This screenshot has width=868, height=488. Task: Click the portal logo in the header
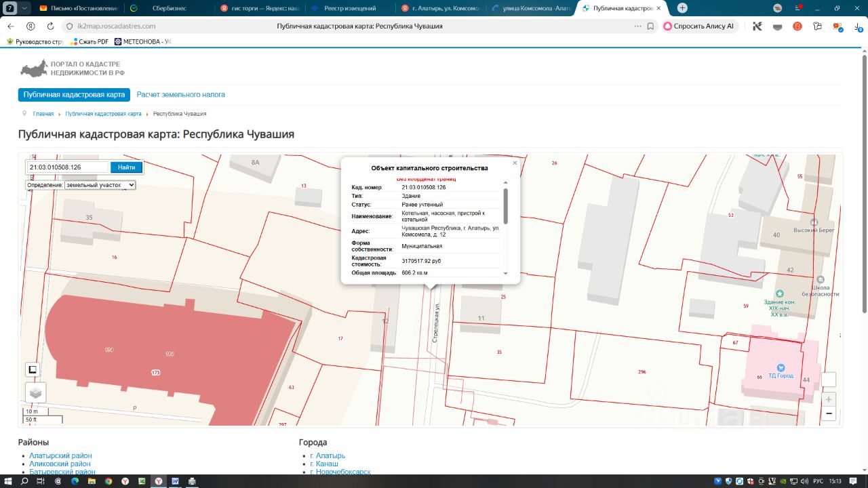pos(72,68)
